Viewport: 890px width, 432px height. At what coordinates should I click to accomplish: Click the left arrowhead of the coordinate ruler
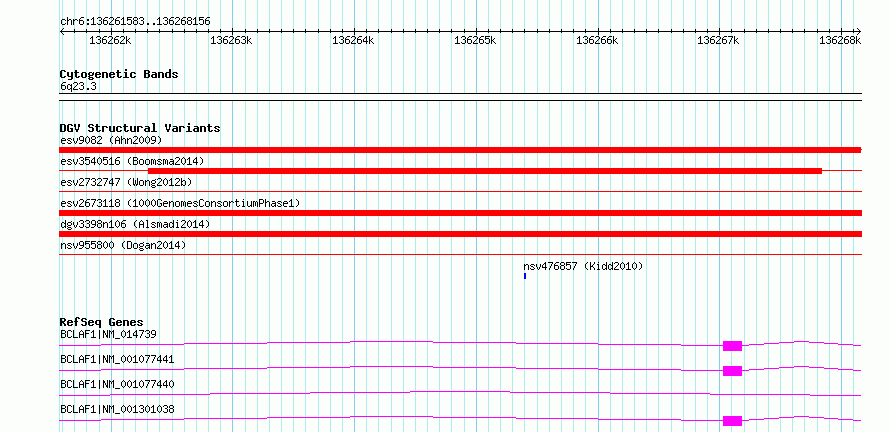coord(62,31)
